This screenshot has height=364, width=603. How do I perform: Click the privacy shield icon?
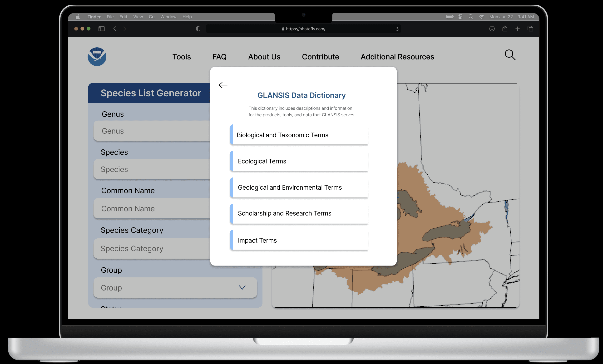(x=198, y=29)
